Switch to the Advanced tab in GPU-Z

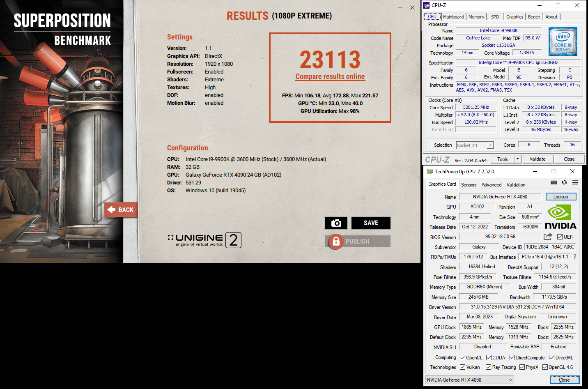[492, 185]
